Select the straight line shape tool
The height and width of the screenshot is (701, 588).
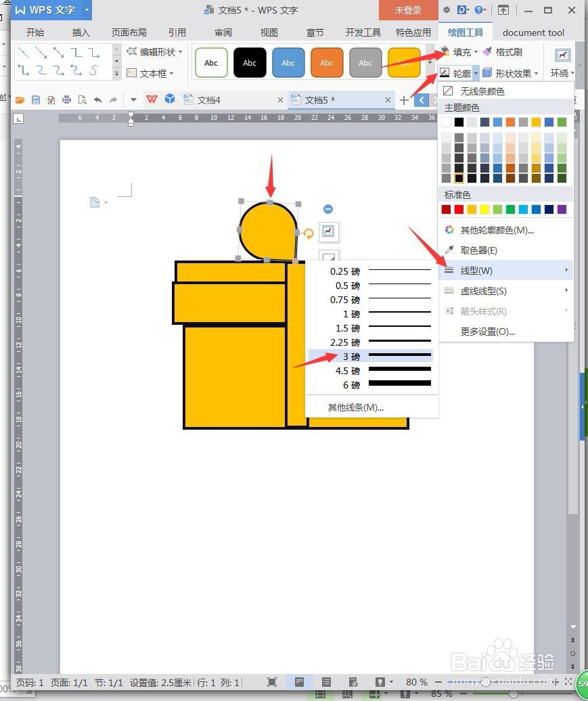23,53
